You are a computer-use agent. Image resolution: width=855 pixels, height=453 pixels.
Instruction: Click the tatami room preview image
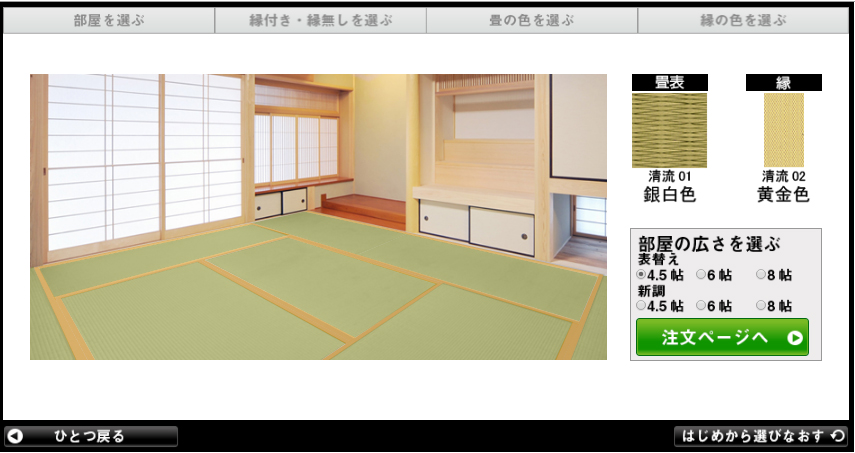coord(318,217)
